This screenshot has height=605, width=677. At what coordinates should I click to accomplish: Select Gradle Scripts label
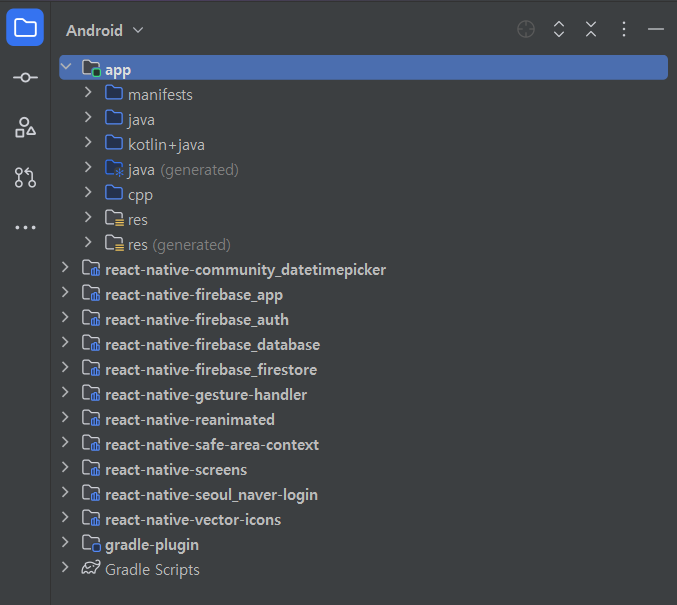[152, 570]
